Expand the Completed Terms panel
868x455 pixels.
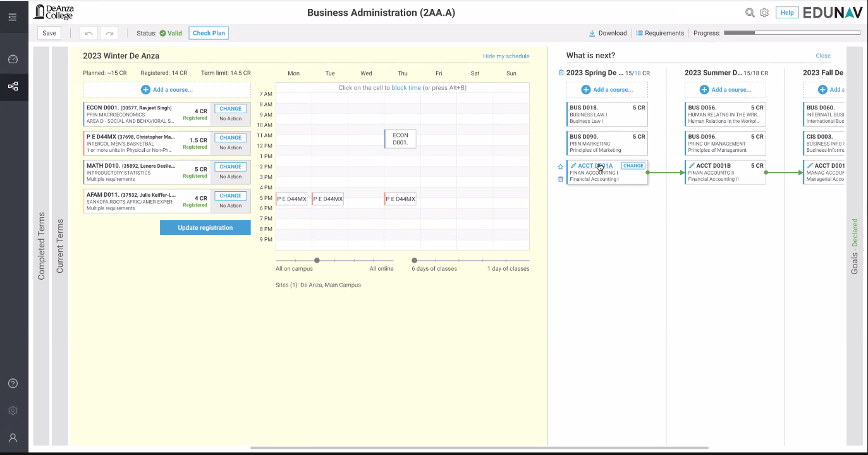pos(41,246)
